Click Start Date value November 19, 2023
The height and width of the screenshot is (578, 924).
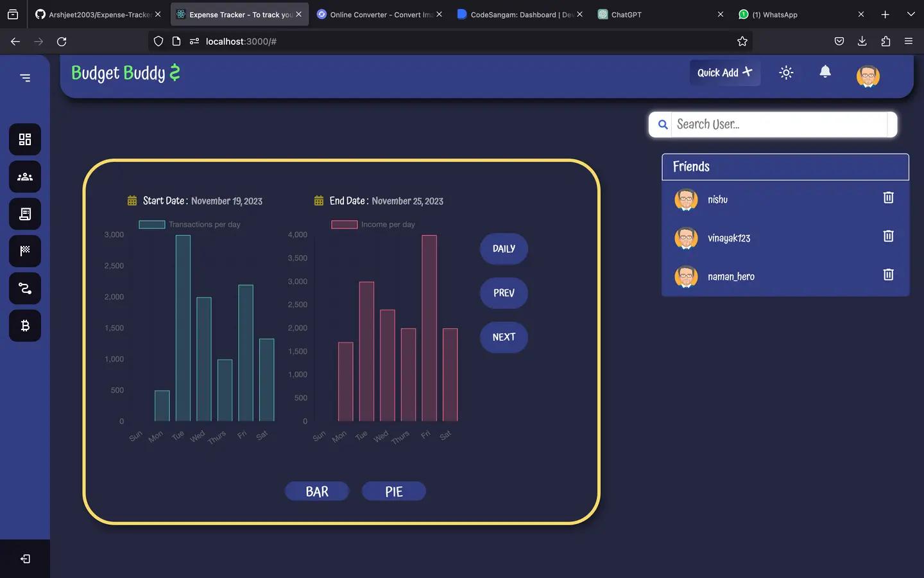[227, 201]
